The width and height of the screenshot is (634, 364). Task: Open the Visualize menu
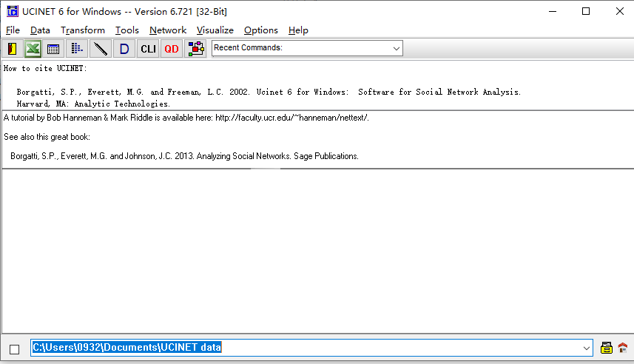click(215, 30)
